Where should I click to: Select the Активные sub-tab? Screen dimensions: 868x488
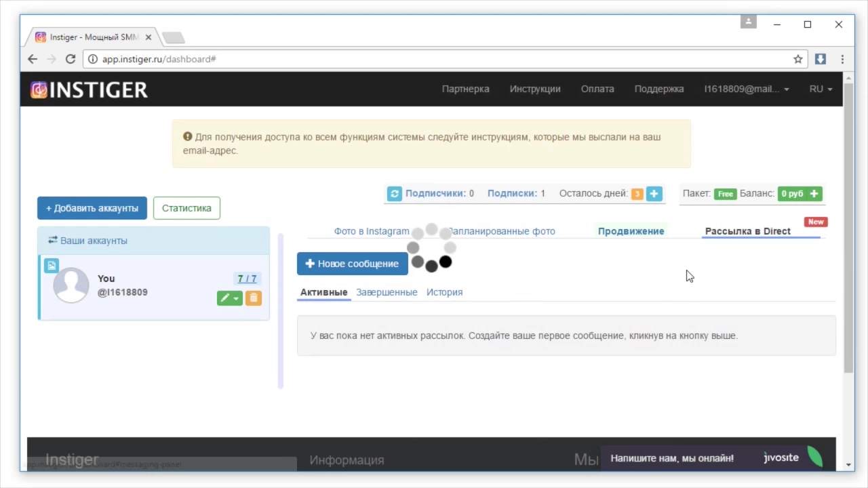323,292
